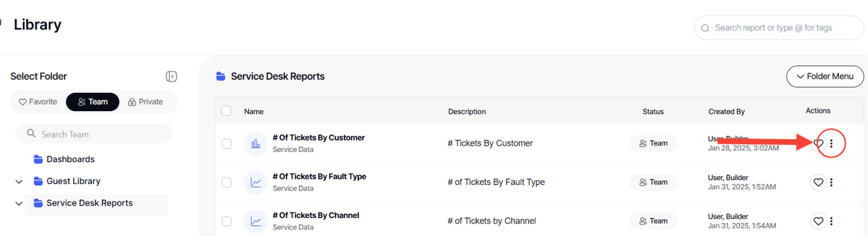This screenshot has width=868, height=236.
Task: Tick the select-all checkbox in the table header
Action: coord(226,111)
